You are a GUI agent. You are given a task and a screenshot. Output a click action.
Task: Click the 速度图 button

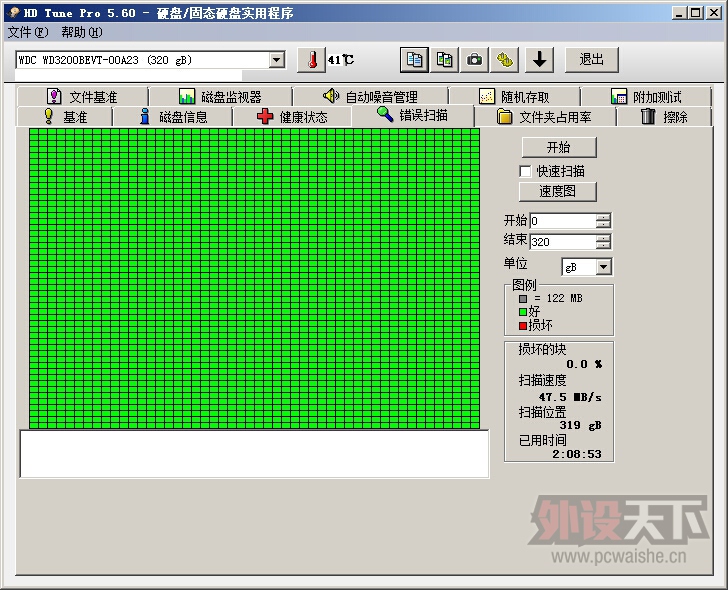click(x=558, y=191)
